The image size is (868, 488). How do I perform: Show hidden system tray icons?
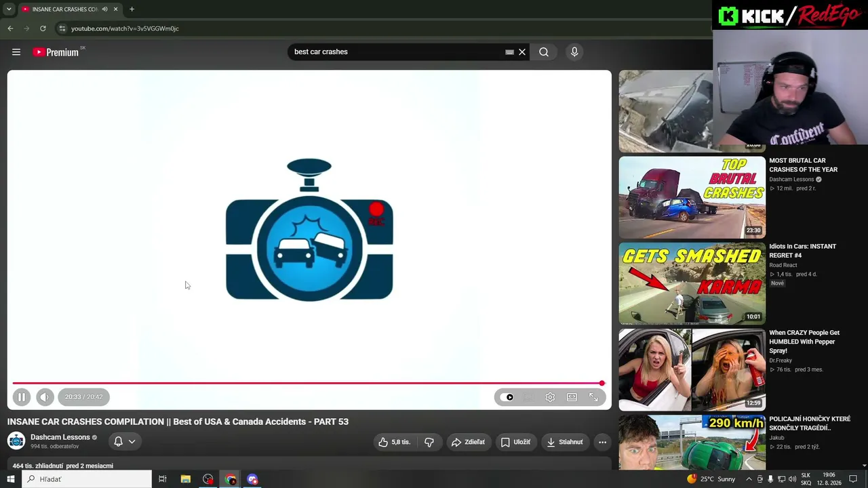coord(748,479)
